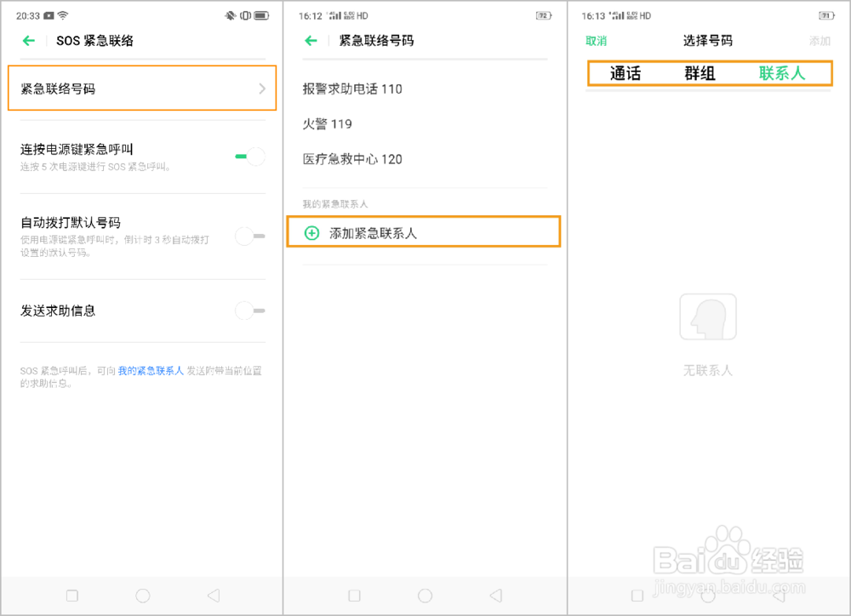The image size is (851, 616).
Task: Tap recent apps square on left phone
Action: point(72,596)
